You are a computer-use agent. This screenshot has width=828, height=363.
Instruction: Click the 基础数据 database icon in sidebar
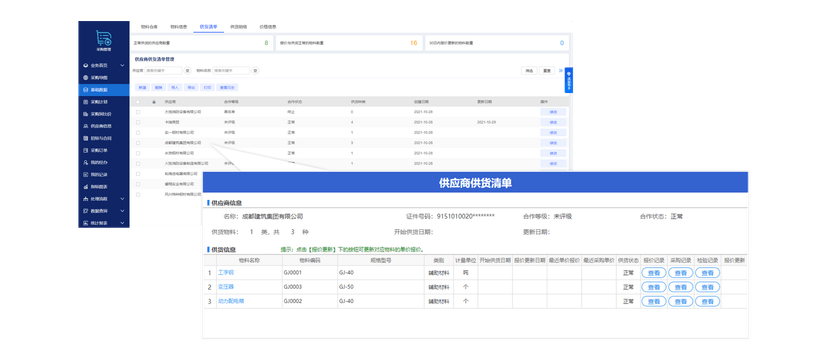point(86,90)
